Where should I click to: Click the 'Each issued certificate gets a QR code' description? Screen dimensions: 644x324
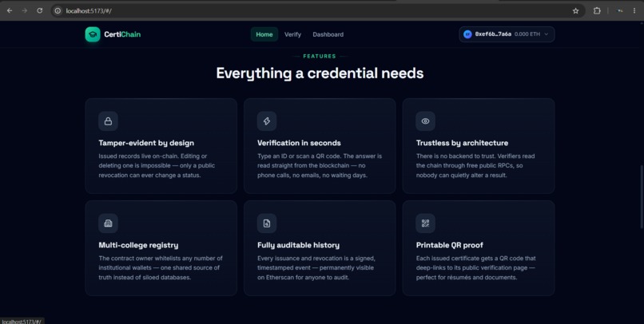point(476,268)
